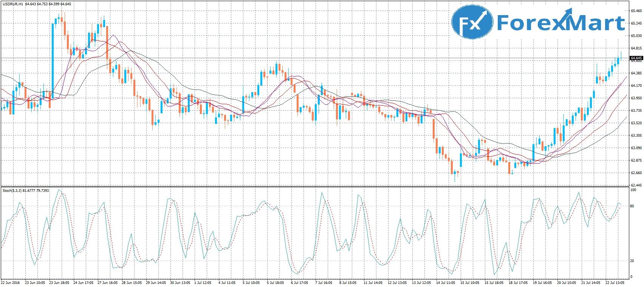The height and width of the screenshot is (287, 644).
Task: Click the 27 Jun 16:05 time label
Action: pos(107,282)
